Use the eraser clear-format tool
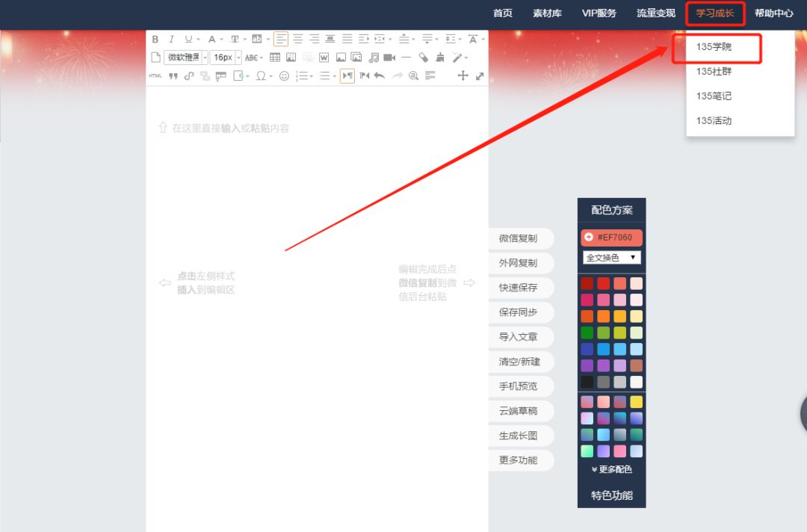The width and height of the screenshot is (807, 532). click(424, 58)
